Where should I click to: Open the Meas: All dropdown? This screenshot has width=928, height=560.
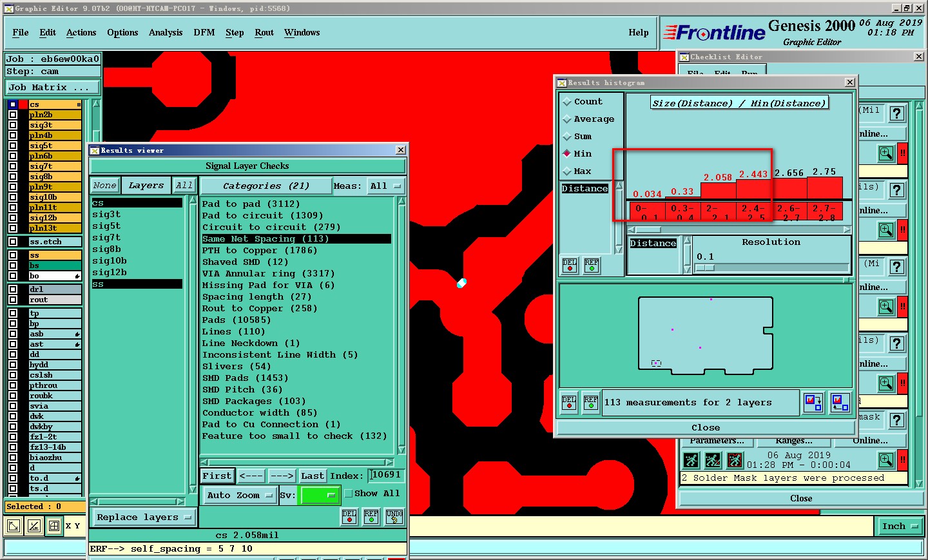tap(385, 186)
